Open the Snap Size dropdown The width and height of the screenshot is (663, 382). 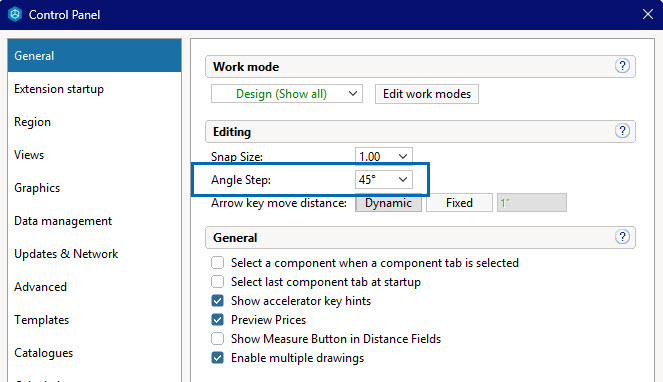click(x=384, y=157)
